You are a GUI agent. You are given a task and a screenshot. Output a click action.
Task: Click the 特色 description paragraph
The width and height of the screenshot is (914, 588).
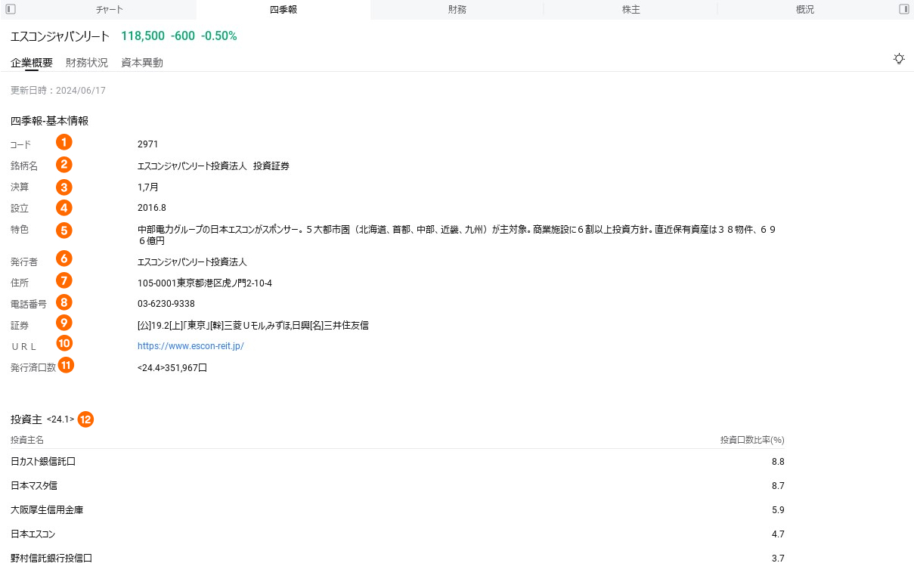[x=457, y=235]
